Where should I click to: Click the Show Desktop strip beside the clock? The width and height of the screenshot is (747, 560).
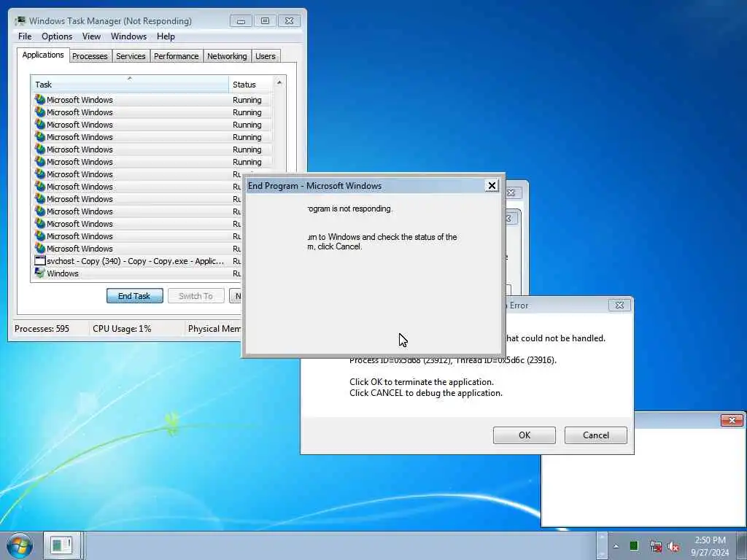[742, 545]
